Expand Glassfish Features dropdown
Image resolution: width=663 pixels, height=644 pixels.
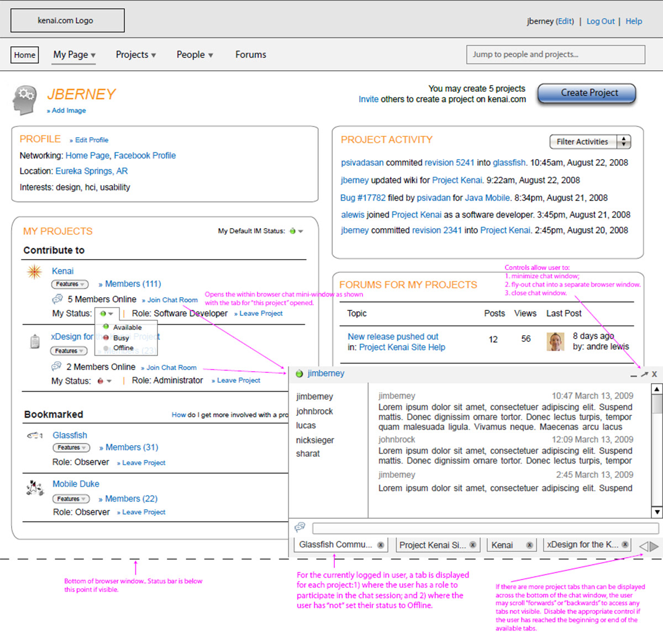click(x=71, y=447)
